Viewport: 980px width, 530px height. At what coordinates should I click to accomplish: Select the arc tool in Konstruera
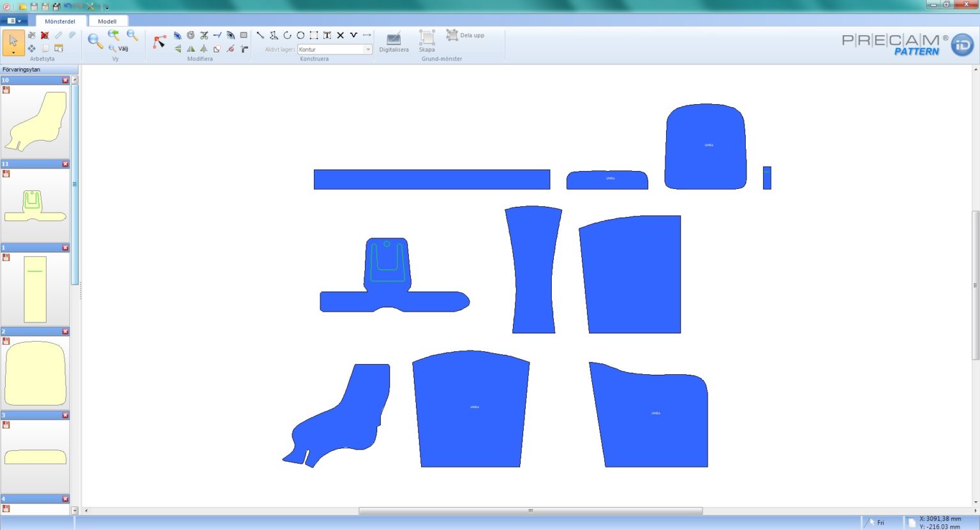[287, 35]
